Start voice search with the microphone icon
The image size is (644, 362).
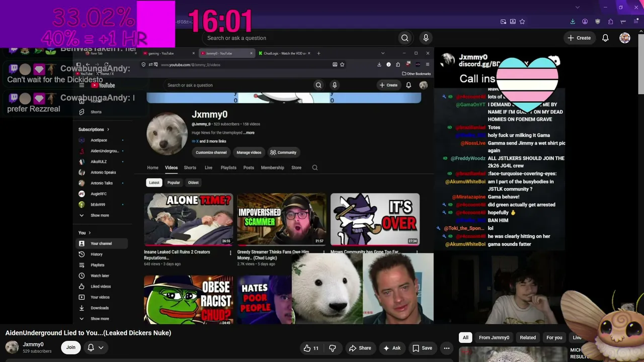[426, 38]
